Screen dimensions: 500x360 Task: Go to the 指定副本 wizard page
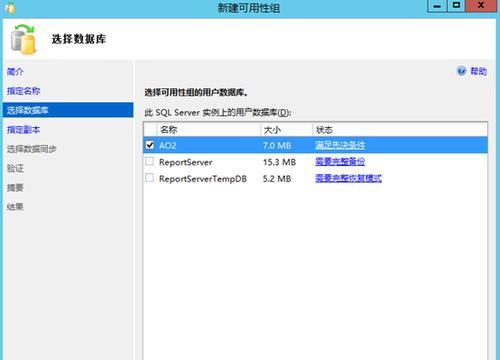[23, 129]
